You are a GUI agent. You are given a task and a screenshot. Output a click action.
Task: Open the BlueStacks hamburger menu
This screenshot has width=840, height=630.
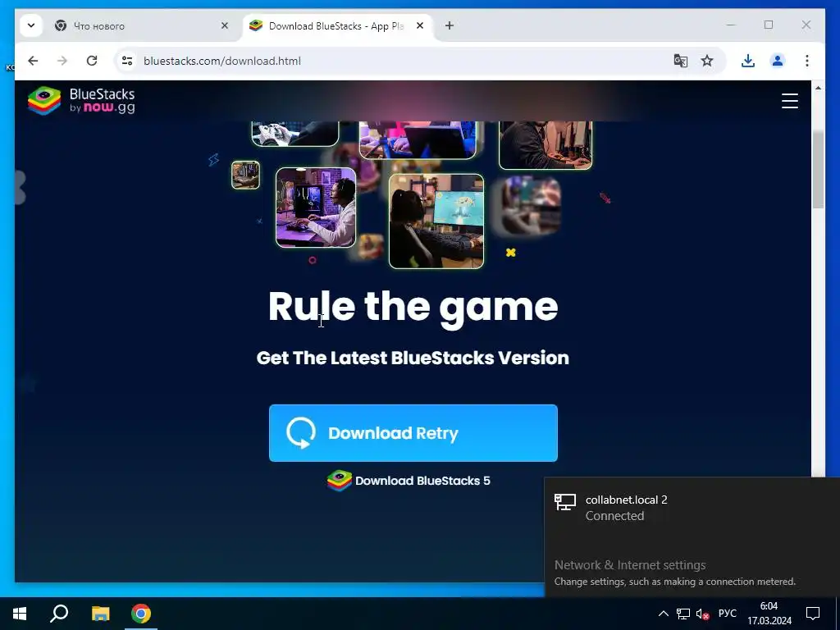click(790, 101)
